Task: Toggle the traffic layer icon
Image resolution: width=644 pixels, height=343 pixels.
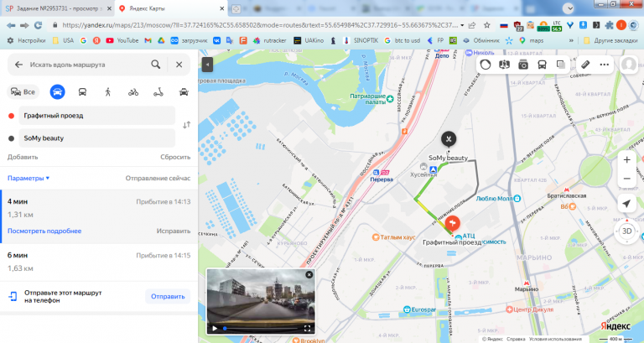Action: pyautogui.click(x=486, y=65)
